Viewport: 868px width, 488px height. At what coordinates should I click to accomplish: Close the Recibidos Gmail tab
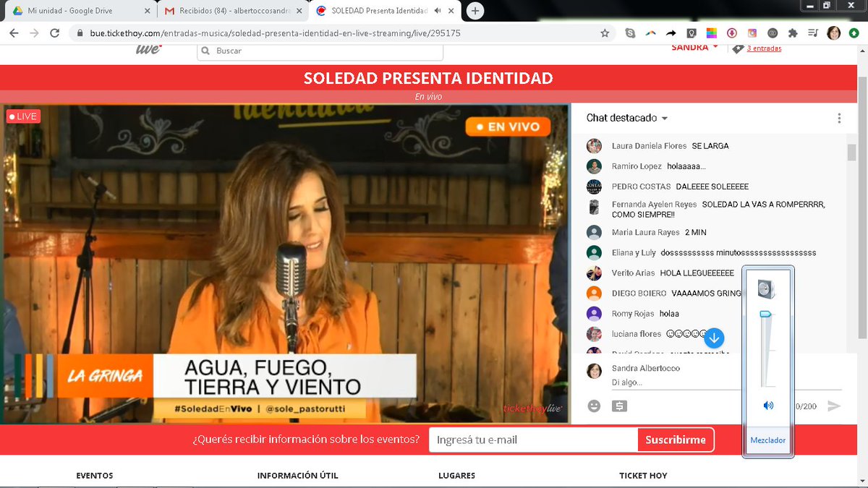299,11
